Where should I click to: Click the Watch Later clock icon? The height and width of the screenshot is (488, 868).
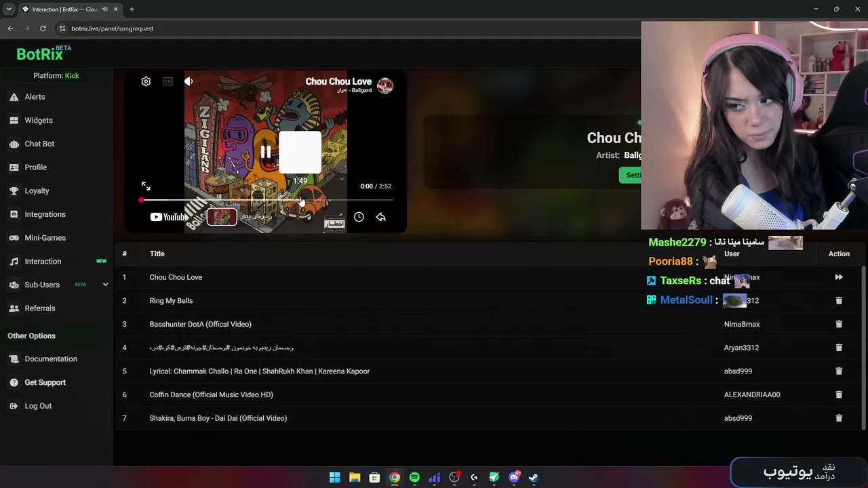(x=359, y=217)
